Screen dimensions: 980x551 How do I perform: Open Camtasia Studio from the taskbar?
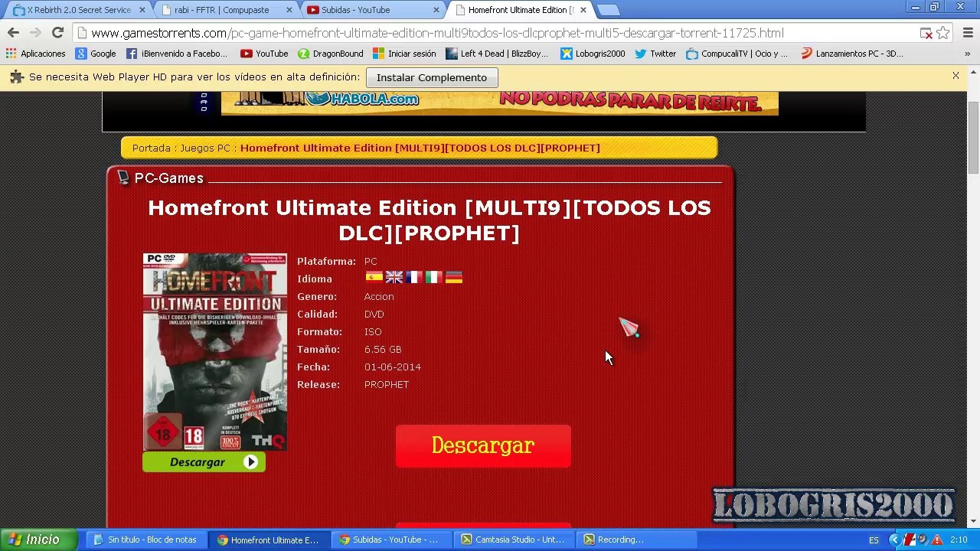click(x=512, y=540)
